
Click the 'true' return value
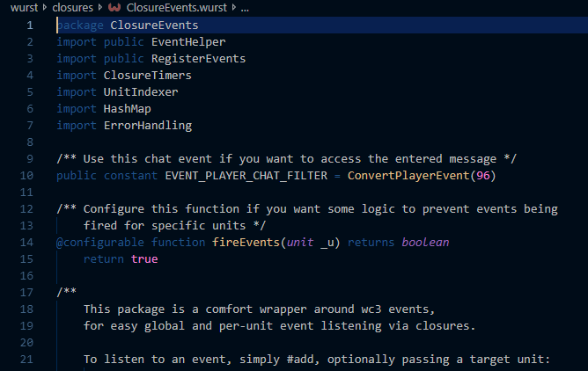coord(144,259)
